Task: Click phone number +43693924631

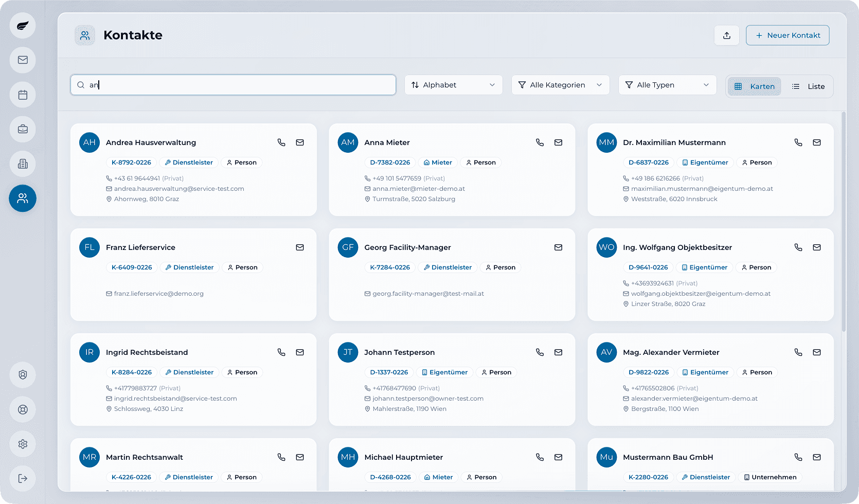Action: click(652, 283)
